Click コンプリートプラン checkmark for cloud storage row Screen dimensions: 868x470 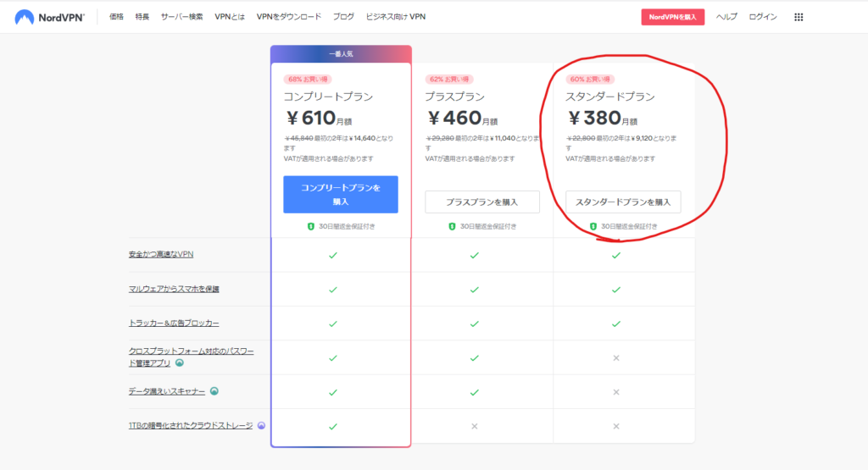332,427
